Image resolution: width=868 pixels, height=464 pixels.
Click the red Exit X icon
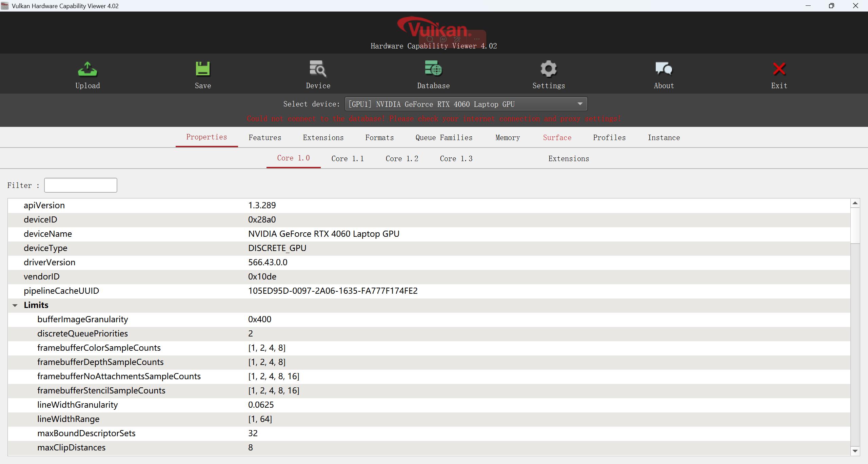tap(779, 69)
